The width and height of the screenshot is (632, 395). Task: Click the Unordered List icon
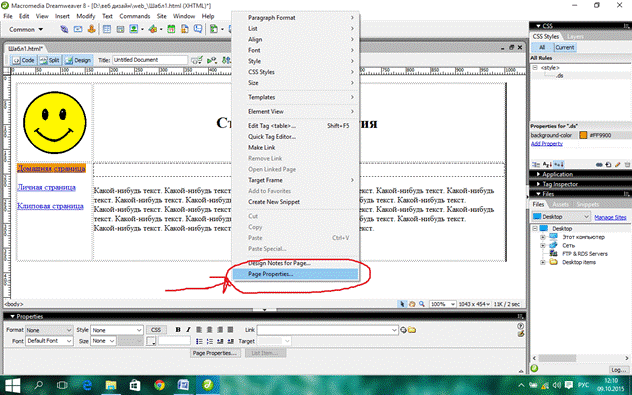pos(199,341)
